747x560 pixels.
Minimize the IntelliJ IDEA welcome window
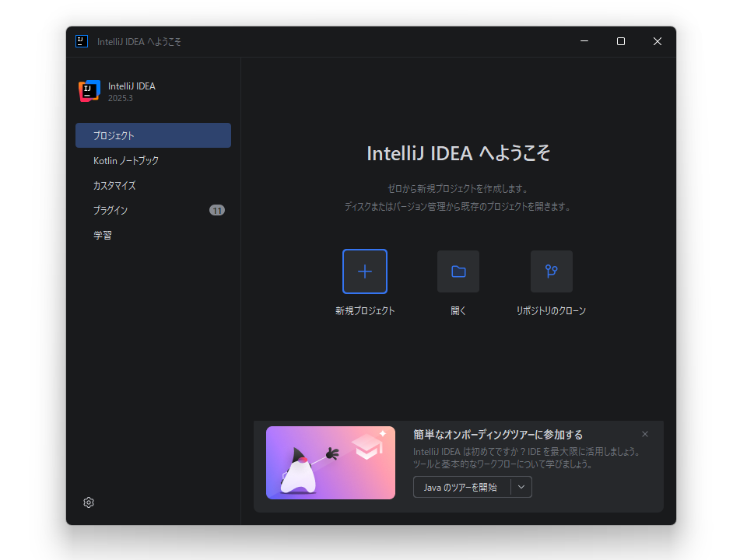(584, 41)
